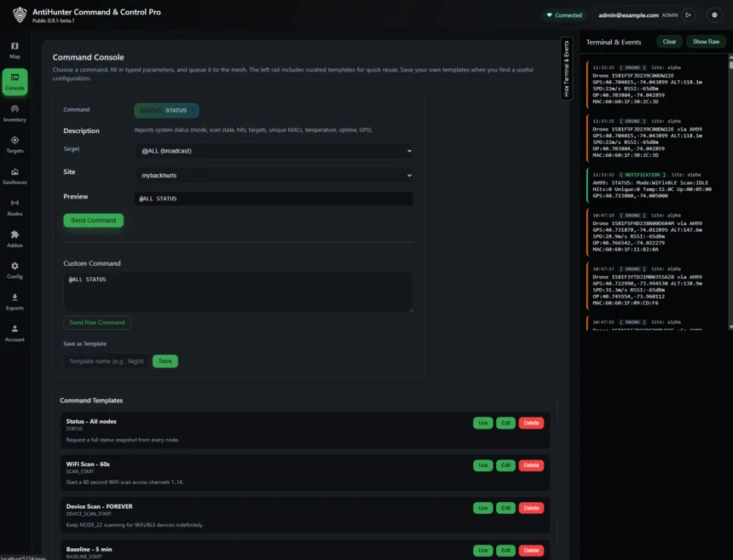The width and height of the screenshot is (733, 560).
Task: Click the AntiHunter shield logo
Action: [x=19, y=15]
